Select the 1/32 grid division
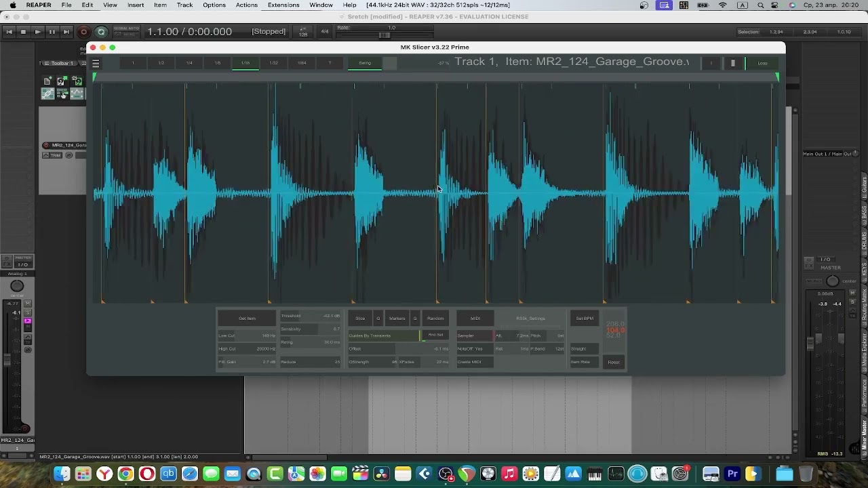Image resolution: width=868 pixels, height=488 pixels. tap(273, 63)
